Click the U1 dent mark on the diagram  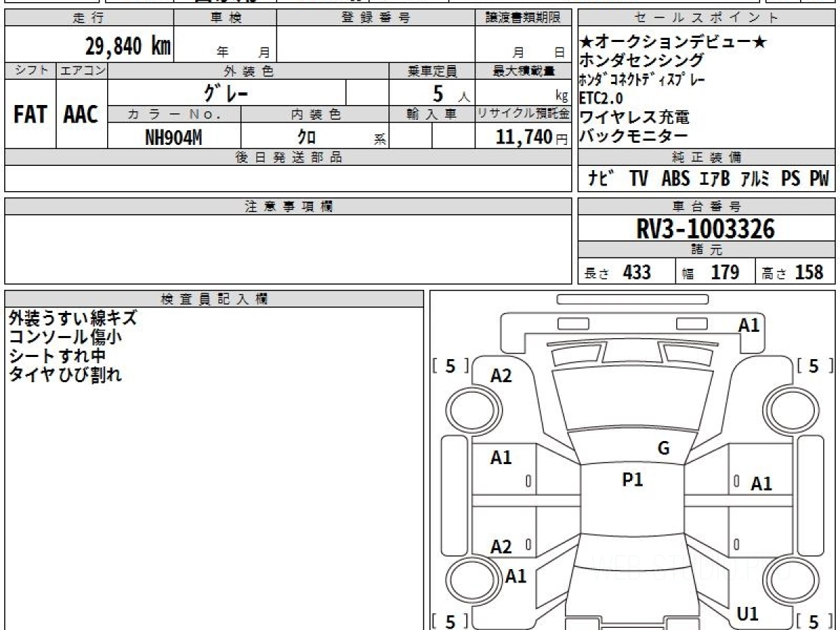tap(748, 614)
